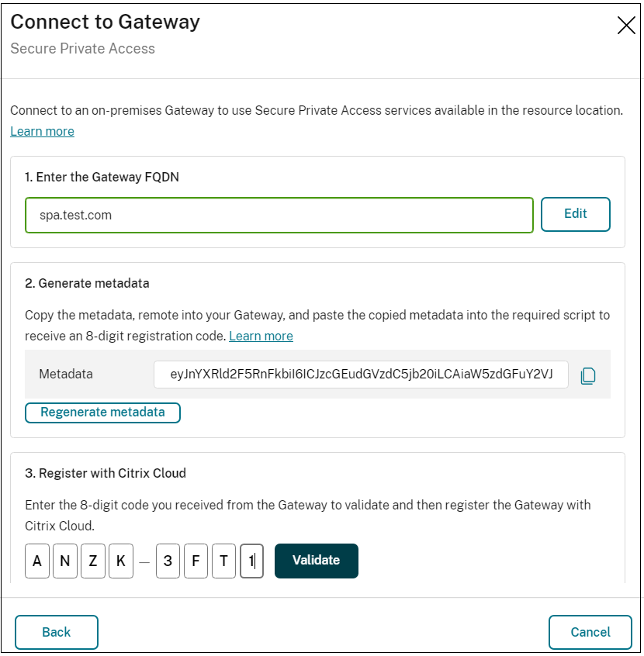Screen dimensions: 644x656
Task: Click the Cancel button
Action: tap(590, 632)
